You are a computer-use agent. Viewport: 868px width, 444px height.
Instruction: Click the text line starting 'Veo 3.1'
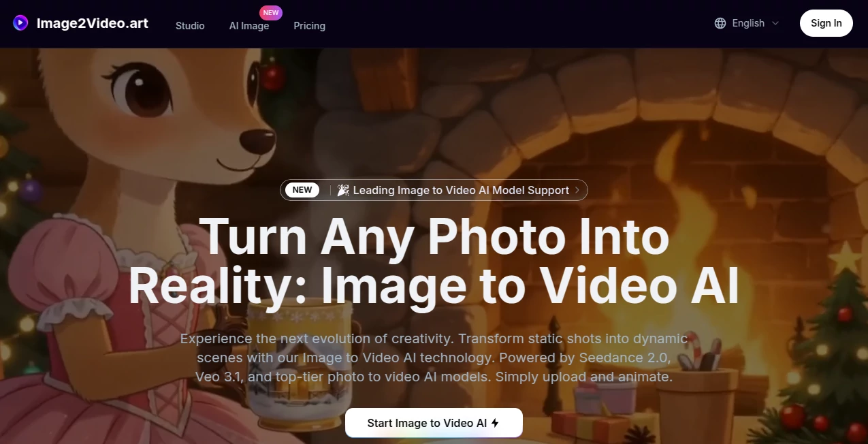pos(434,377)
